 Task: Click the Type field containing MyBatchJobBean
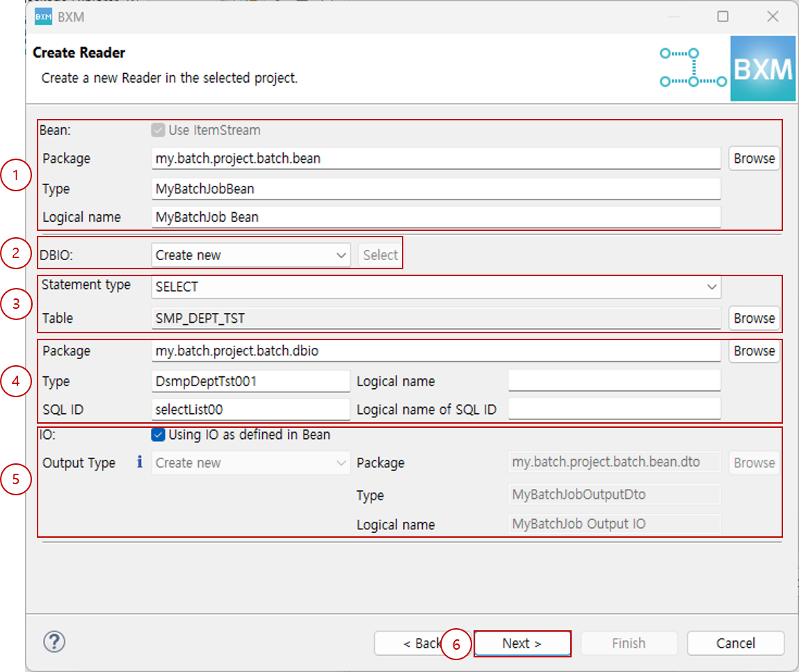pyautogui.click(x=437, y=189)
